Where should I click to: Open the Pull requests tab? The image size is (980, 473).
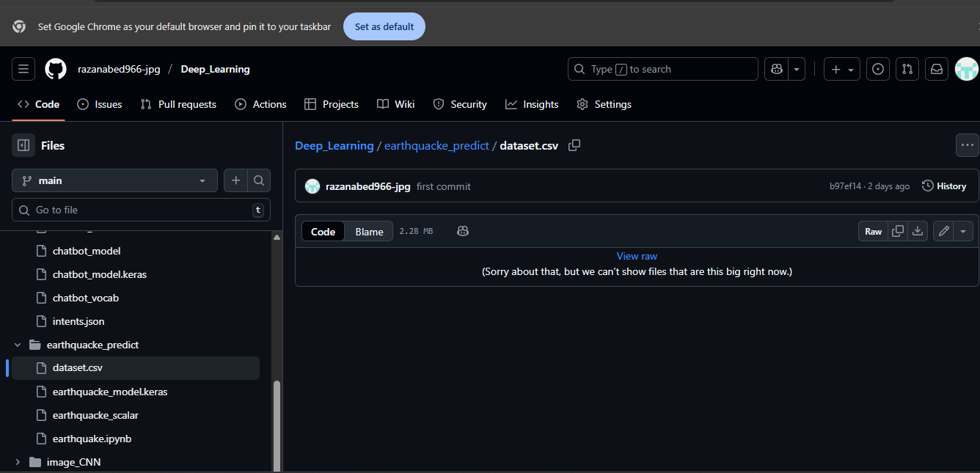click(178, 104)
